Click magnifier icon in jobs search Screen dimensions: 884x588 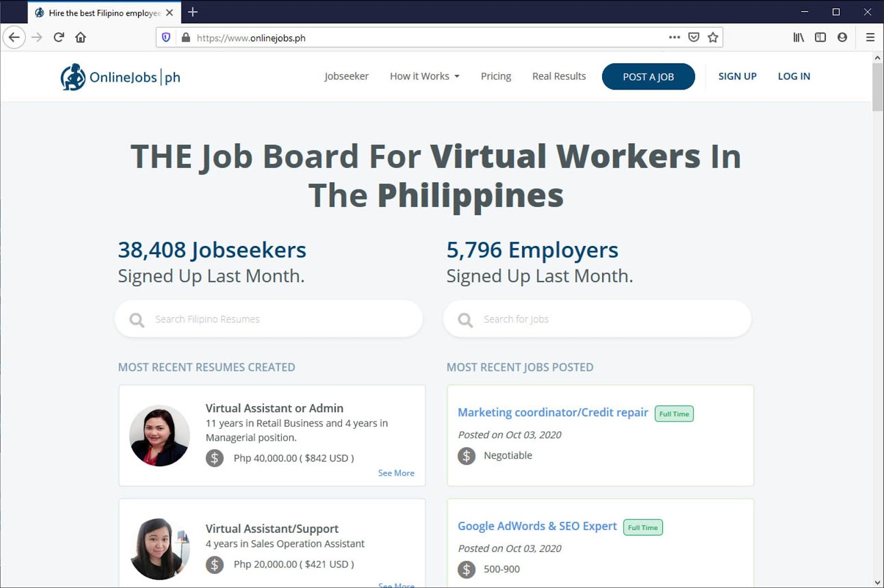[x=465, y=320]
